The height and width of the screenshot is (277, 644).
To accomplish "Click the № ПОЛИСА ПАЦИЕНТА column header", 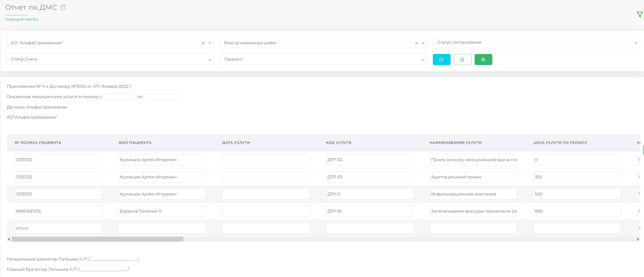I will (x=38, y=143).
